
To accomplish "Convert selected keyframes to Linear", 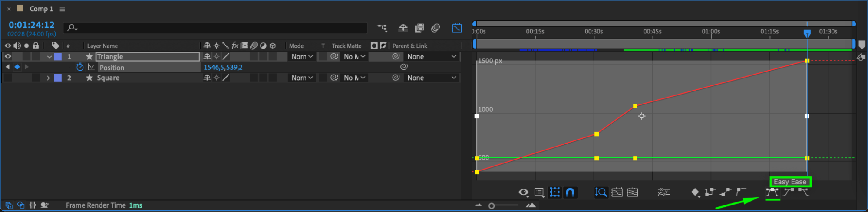I will click(726, 192).
